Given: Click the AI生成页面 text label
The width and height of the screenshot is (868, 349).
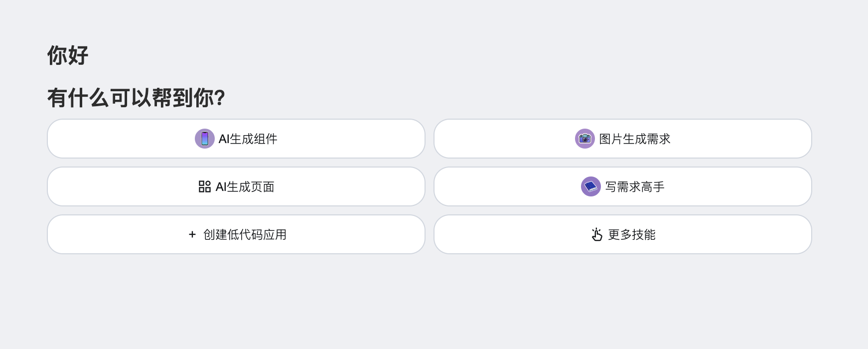Looking at the screenshot, I should [245, 186].
